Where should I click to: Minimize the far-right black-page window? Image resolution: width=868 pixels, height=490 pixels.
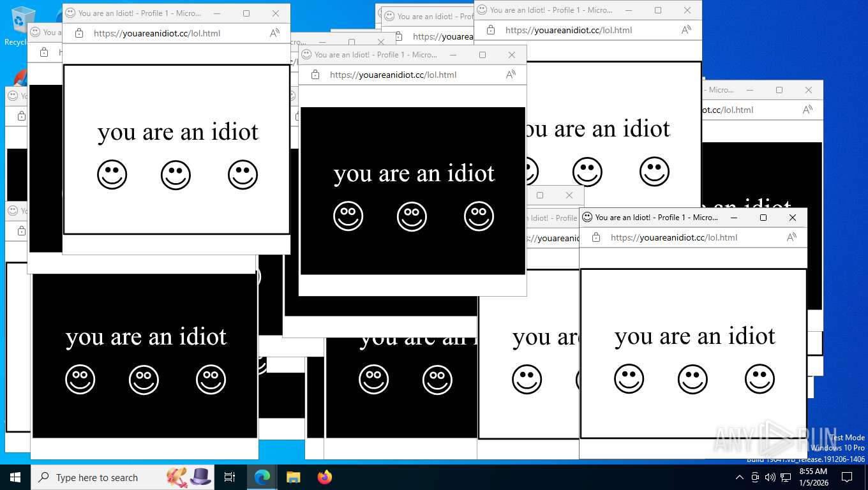coord(750,90)
